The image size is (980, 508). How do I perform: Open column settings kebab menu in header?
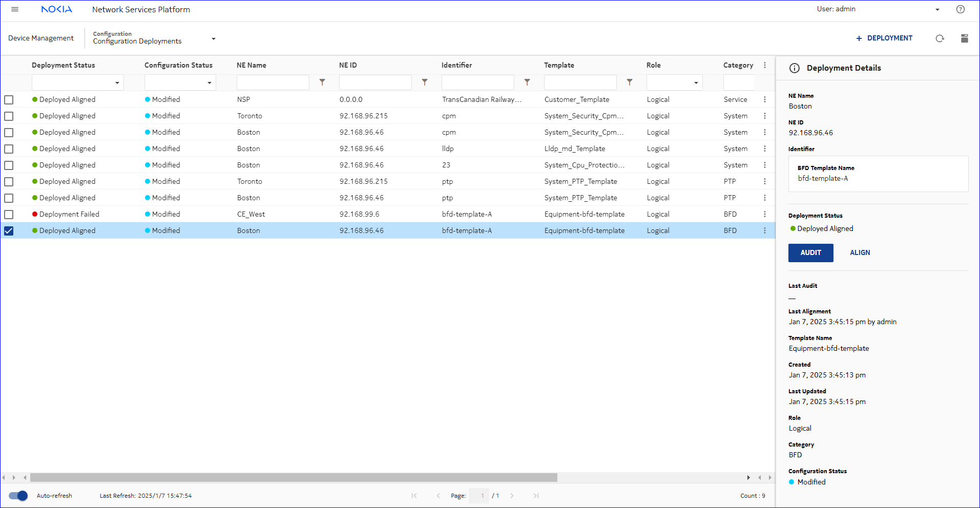coord(764,65)
